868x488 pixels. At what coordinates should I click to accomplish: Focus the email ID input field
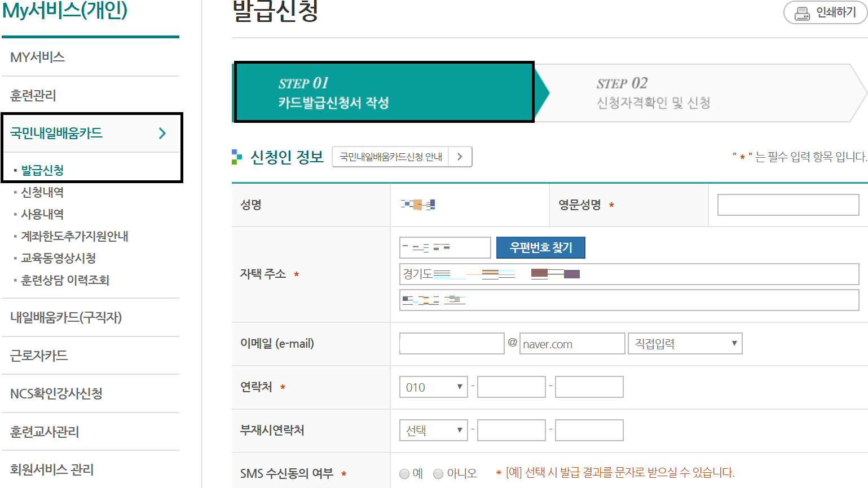pos(452,343)
